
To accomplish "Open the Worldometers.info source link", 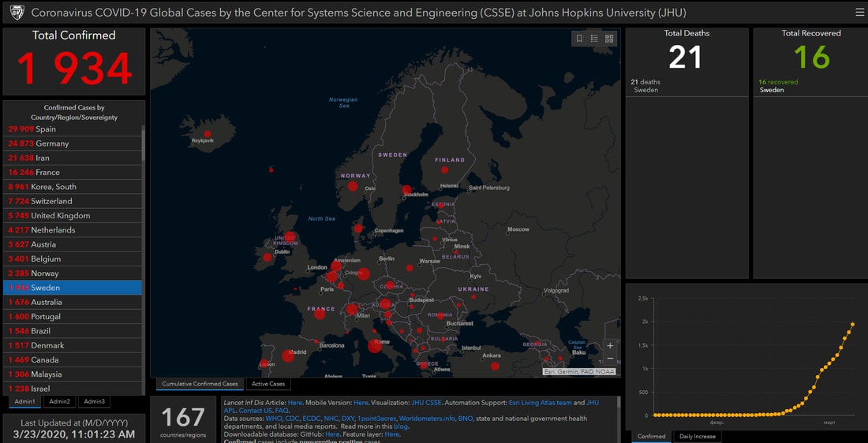I will 427,419.
